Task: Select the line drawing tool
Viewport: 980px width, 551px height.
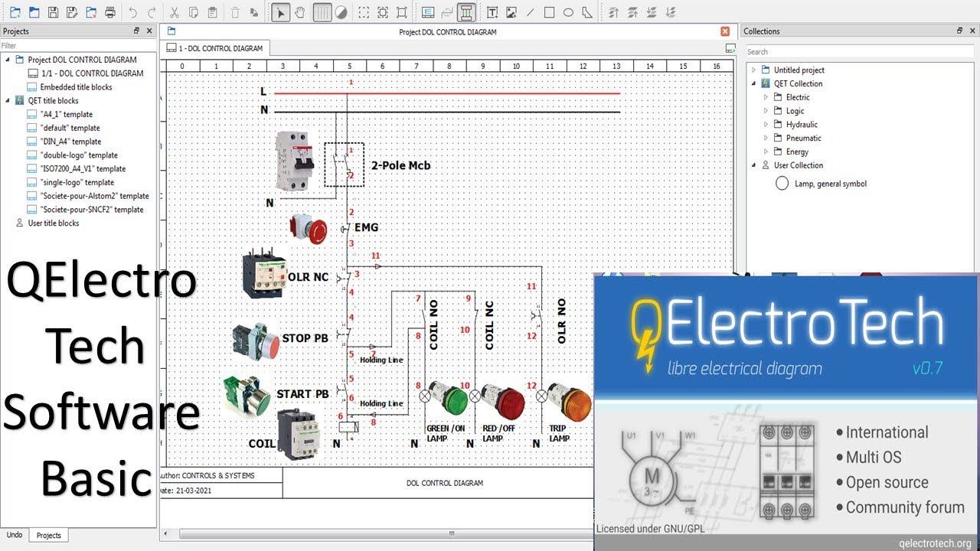Action: coord(530,12)
